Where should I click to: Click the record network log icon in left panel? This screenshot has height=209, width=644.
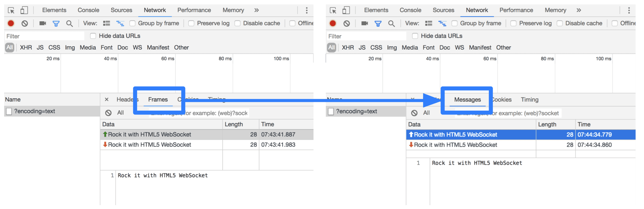[x=11, y=23]
